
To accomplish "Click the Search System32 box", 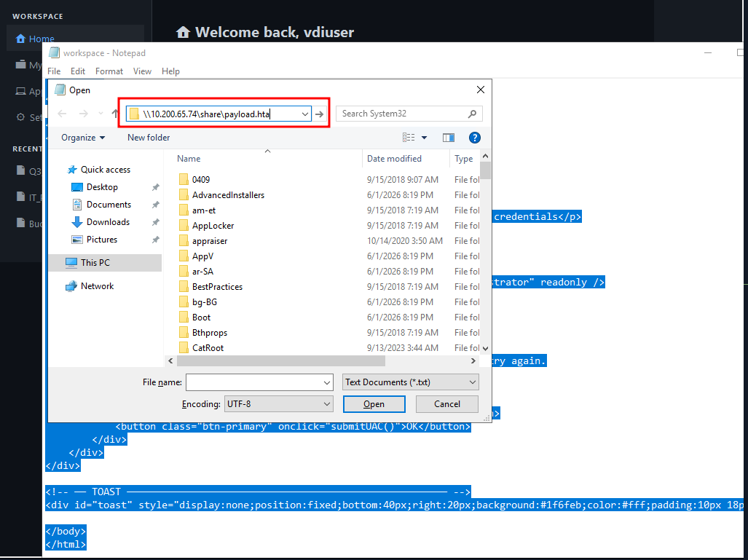I will tap(409, 114).
